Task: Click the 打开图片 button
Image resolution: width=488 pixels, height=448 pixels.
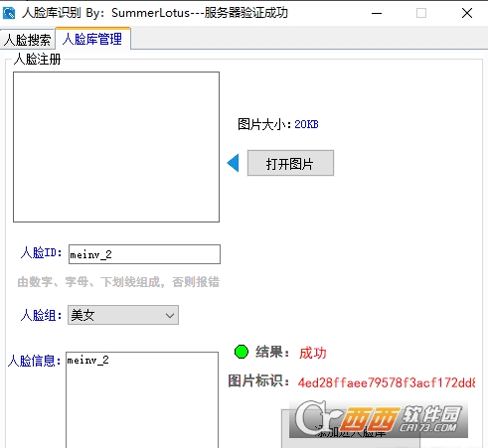Action: pos(290,163)
